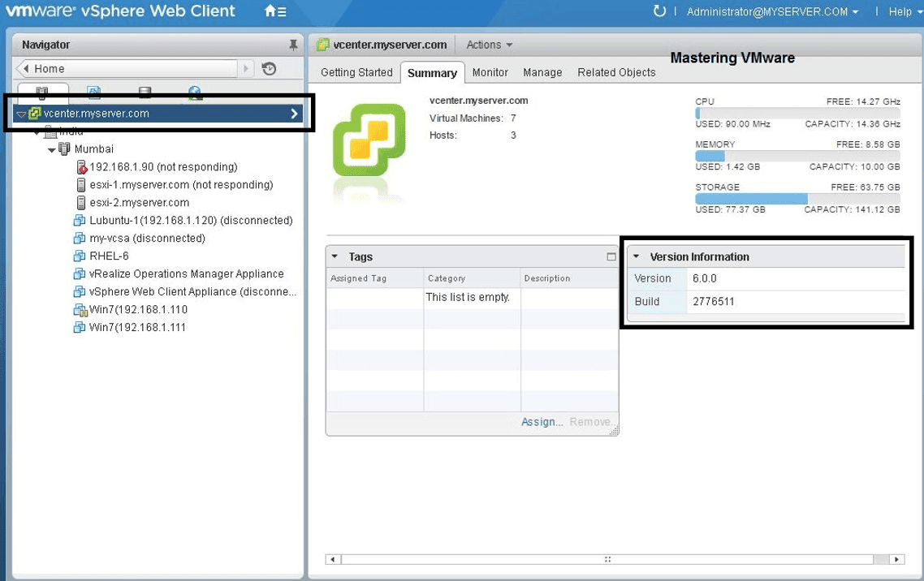Select esxi-1.myserver.com (not responding) host
The height and width of the screenshot is (581, 924).
tap(182, 185)
